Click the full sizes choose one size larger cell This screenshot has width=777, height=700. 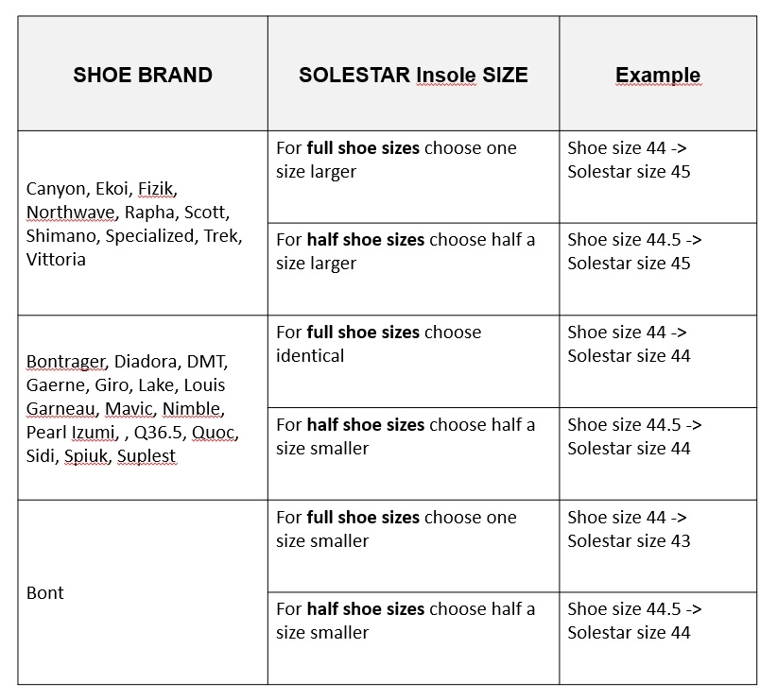tap(413, 177)
